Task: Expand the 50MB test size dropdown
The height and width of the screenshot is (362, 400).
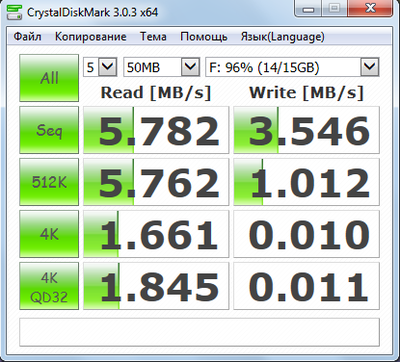Action: coord(161,67)
